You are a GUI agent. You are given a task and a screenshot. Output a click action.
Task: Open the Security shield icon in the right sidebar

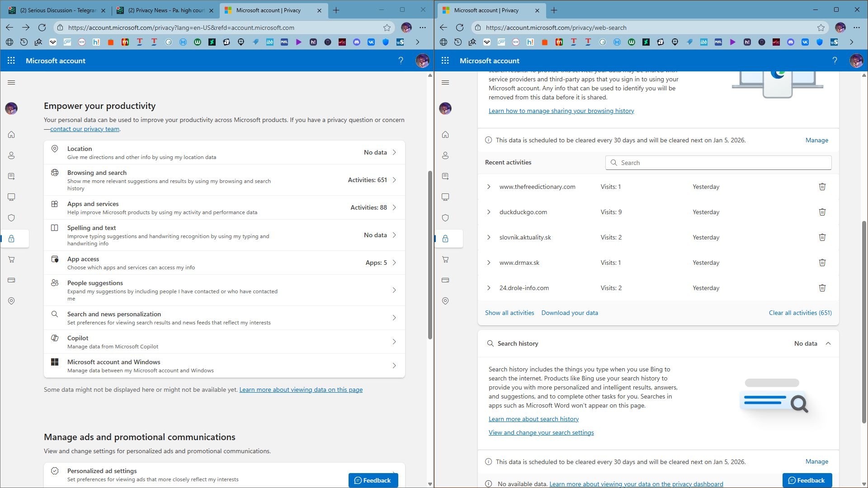click(445, 218)
